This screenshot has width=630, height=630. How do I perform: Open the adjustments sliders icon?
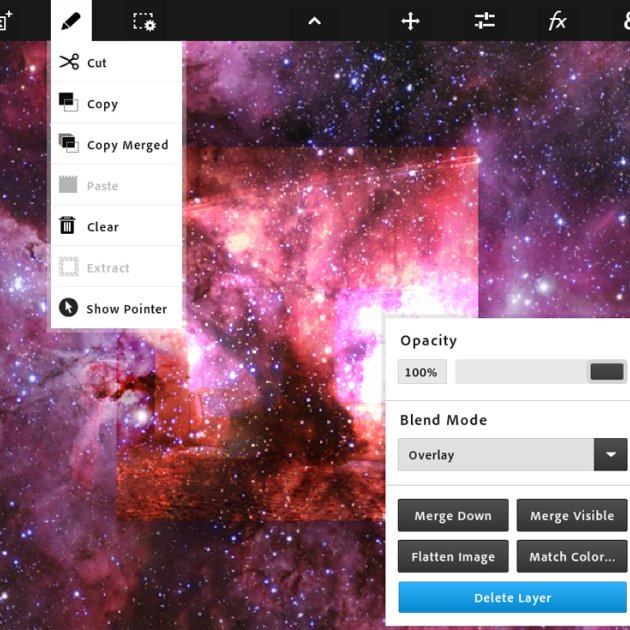pyautogui.click(x=484, y=21)
